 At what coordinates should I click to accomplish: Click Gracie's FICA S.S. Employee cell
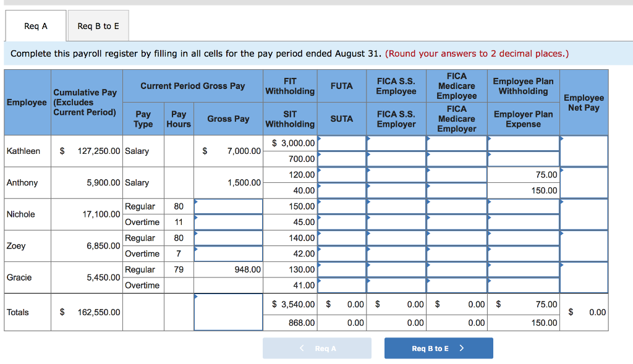(x=396, y=269)
